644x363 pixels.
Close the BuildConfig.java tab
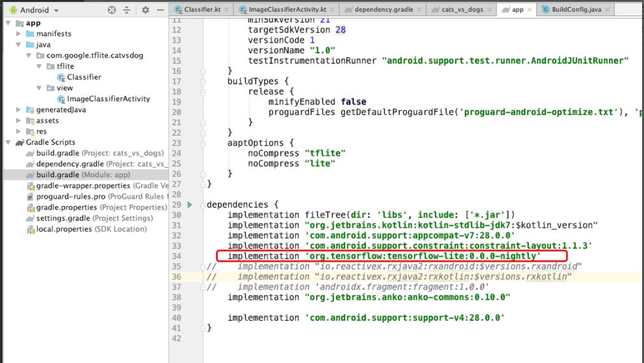click(608, 10)
